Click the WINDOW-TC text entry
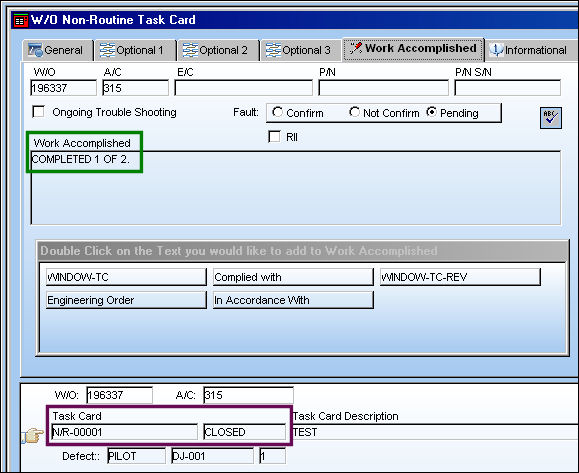This screenshot has height=473, width=579. click(x=126, y=277)
